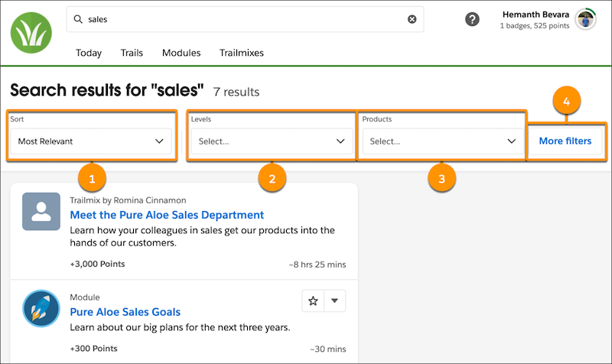Open the Pure Aloe Sales Goals link

(x=125, y=312)
